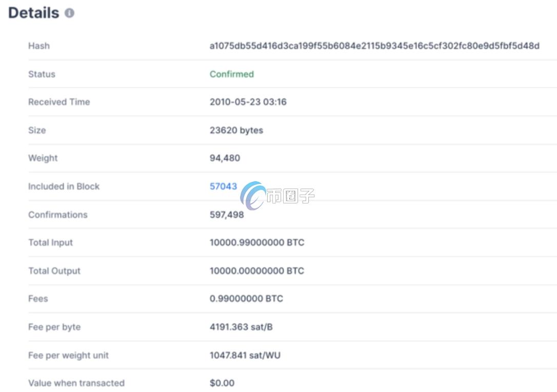Open block 57043 link
This screenshot has width=557, height=392.
223,186
